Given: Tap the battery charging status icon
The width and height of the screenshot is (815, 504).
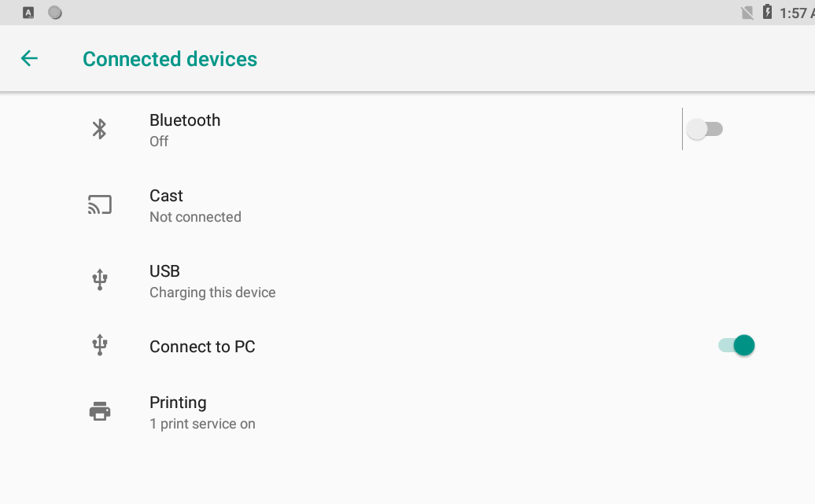Looking at the screenshot, I should point(767,13).
